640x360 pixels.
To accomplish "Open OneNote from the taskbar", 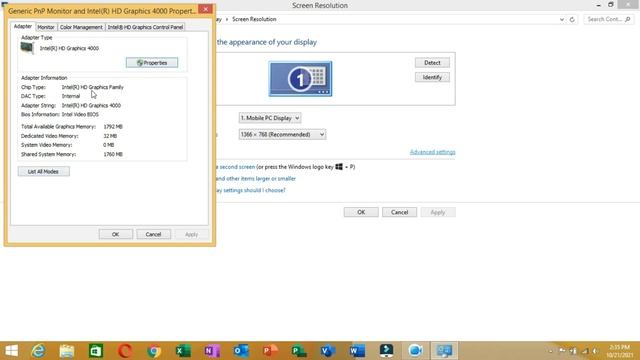I will 212,351.
